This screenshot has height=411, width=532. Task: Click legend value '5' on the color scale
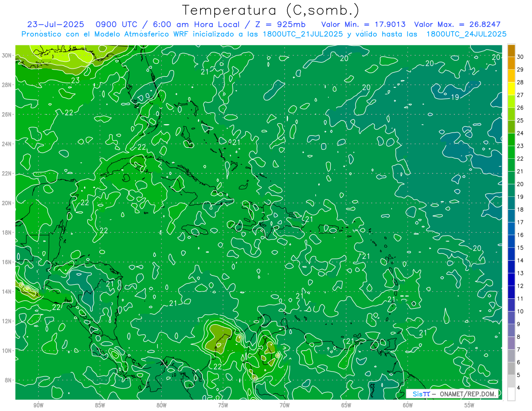519,375
